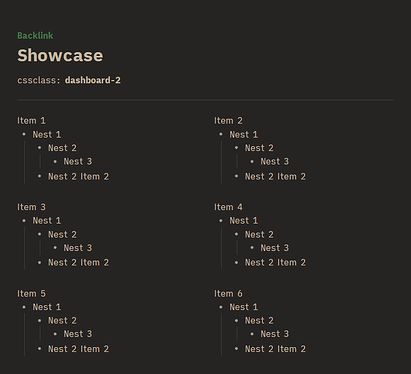Open the green Backlink link

pos(35,36)
